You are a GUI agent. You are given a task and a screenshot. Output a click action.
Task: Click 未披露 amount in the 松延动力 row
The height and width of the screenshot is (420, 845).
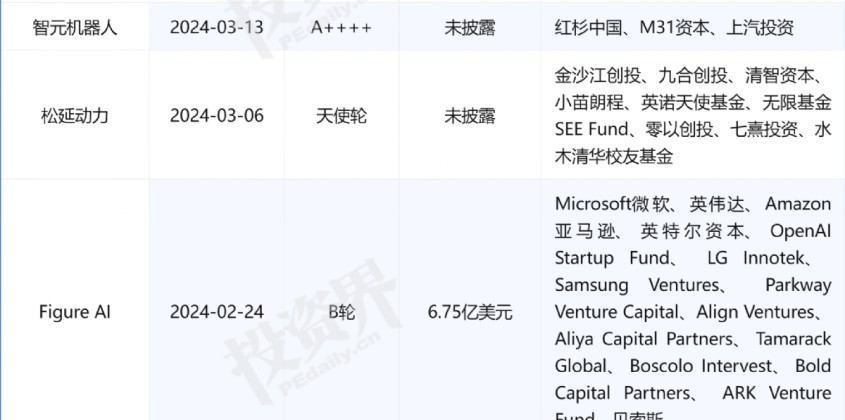(x=470, y=115)
